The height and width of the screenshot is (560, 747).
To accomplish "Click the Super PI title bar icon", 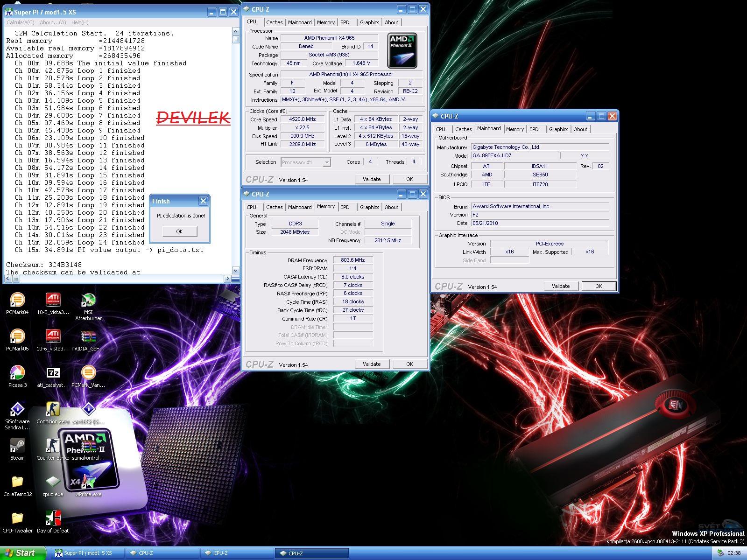I will 9,12.
